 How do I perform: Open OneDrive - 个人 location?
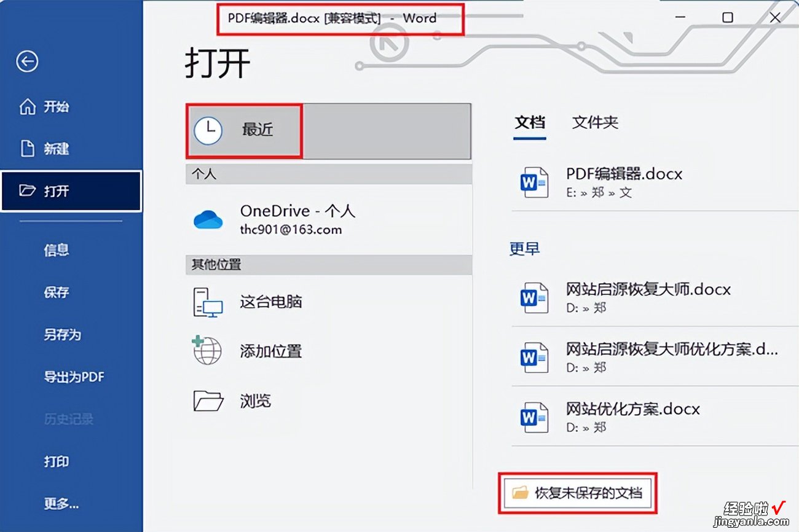click(328, 220)
